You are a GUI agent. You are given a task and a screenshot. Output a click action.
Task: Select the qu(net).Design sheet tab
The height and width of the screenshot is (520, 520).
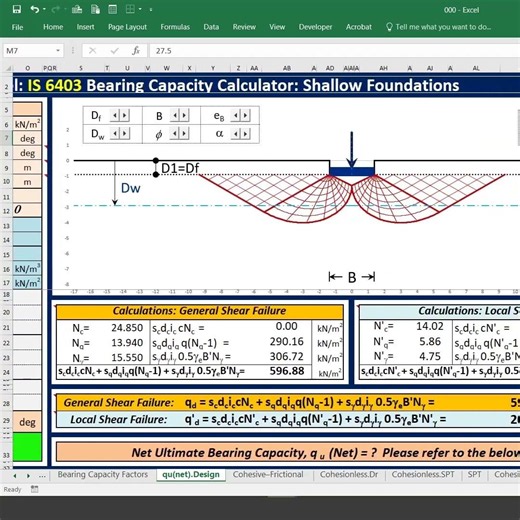(191, 474)
